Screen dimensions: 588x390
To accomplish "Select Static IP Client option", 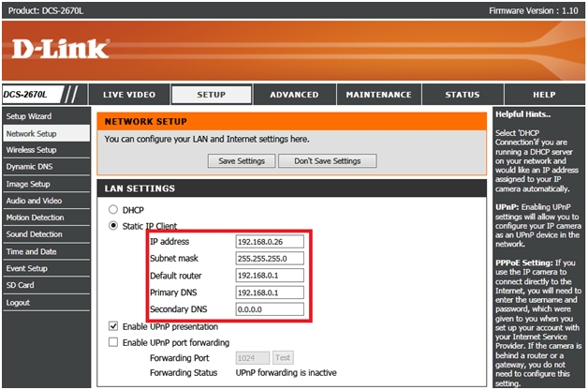I will (114, 226).
